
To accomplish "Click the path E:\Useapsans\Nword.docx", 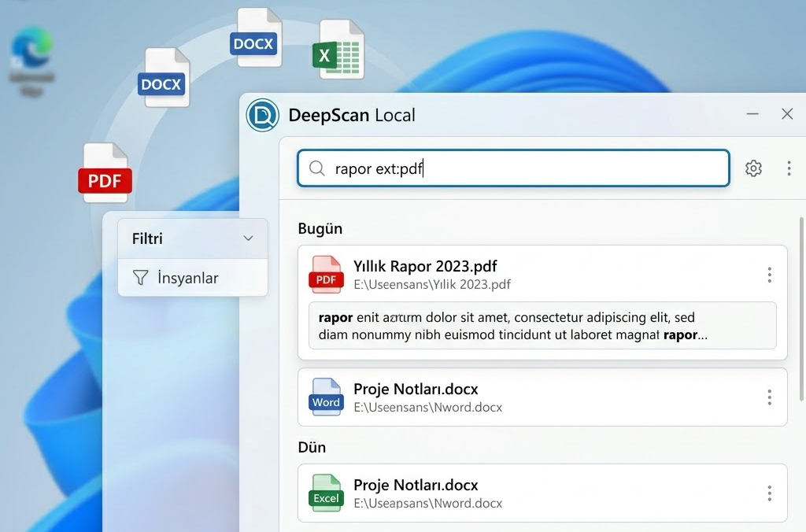I will (x=427, y=503).
